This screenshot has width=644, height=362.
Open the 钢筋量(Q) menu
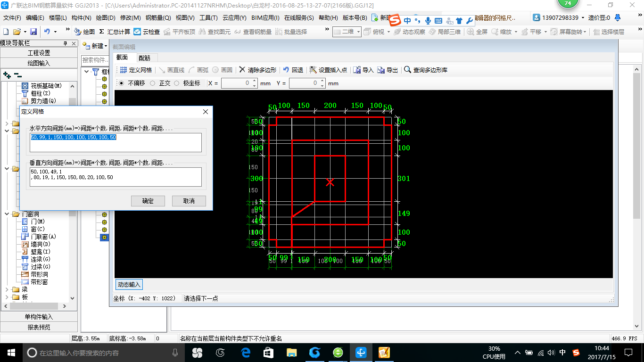coord(158,17)
